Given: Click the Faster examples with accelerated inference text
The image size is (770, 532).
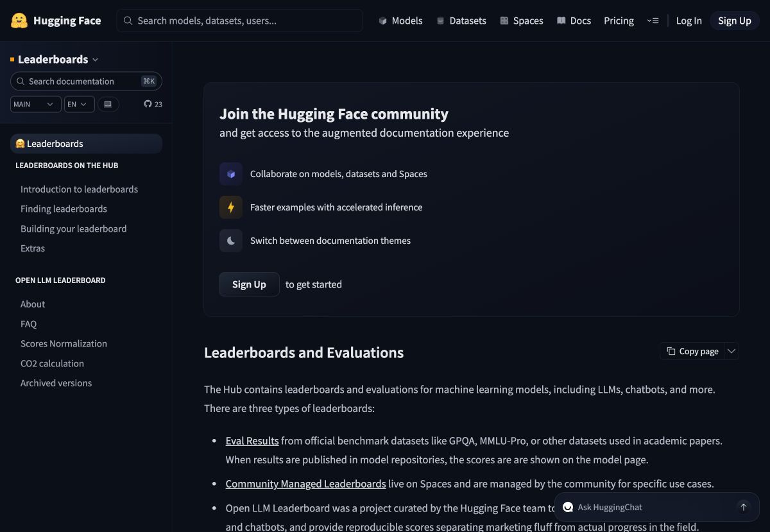Looking at the screenshot, I should [336, 207].
